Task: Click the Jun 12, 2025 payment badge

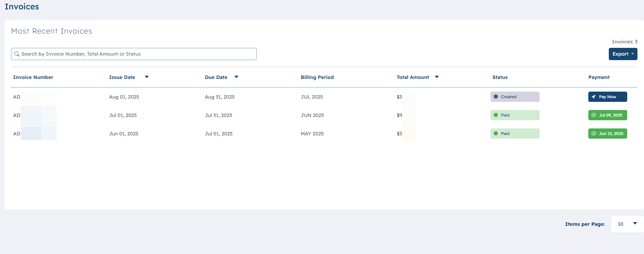Action: point(608,134)
